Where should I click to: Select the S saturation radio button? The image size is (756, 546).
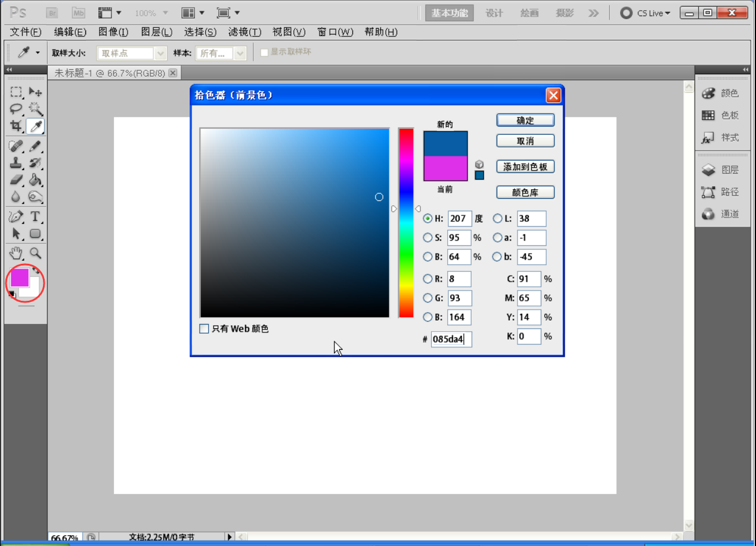[427, 237]
